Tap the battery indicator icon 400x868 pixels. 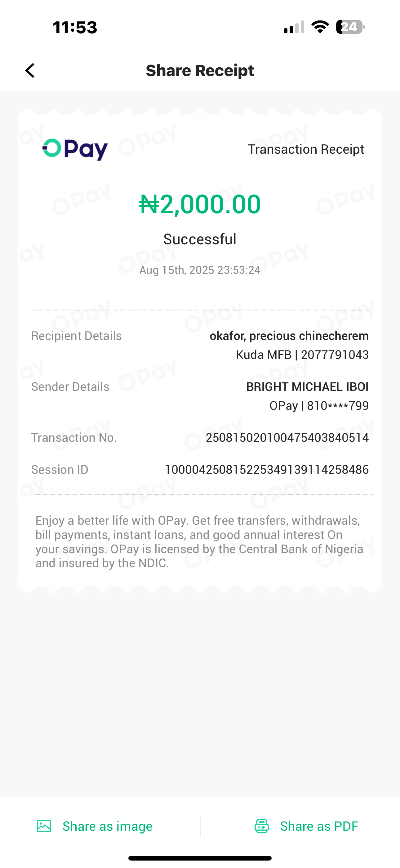350,27
